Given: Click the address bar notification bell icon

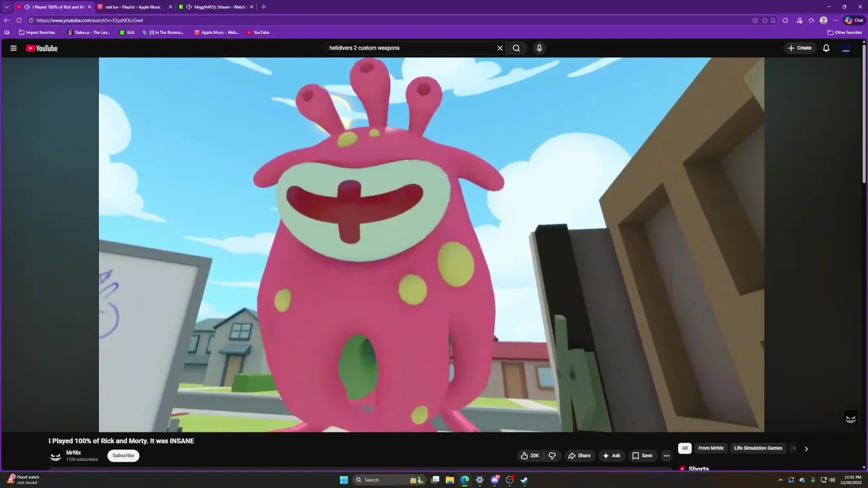Looking at the screenshot, I should (773, 20).
